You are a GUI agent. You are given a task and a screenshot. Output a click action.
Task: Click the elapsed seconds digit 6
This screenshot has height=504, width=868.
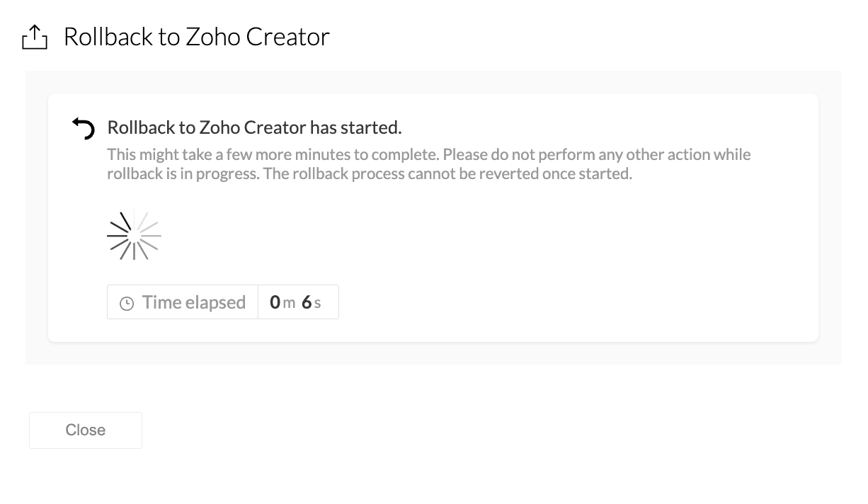(307, 302)
